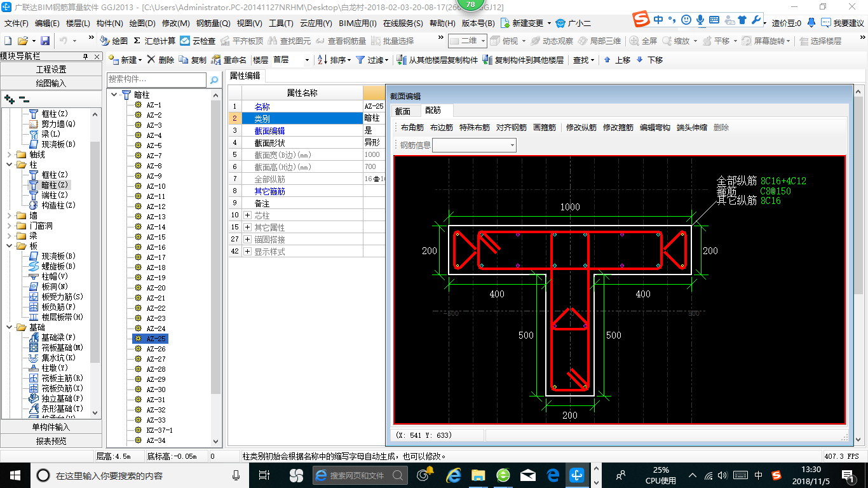Open Internet Explorer from the taskbar
Viewport: 868px width, 488px height.
pyautogui.click(x=453, y=475)
